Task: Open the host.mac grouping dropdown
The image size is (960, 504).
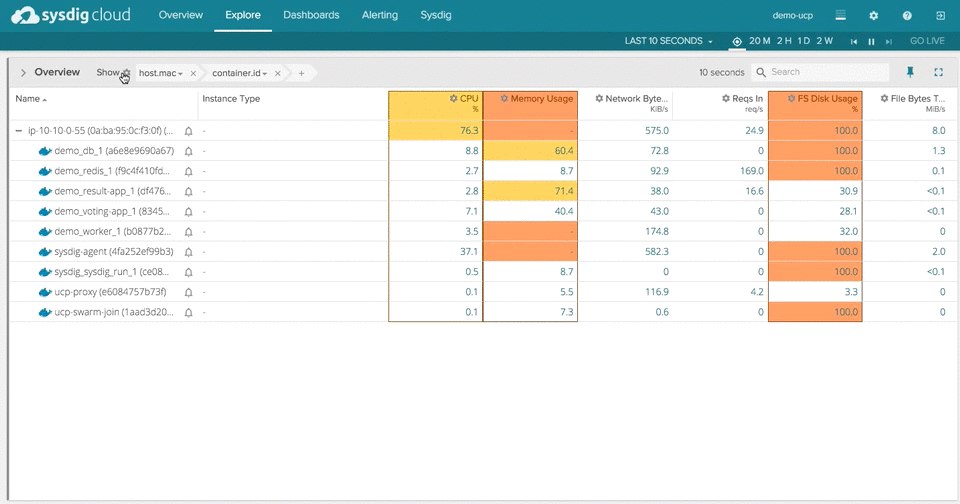Action: [x=160, y=73]
